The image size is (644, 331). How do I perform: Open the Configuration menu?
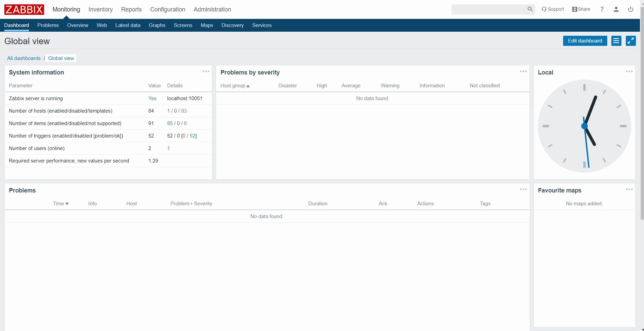click(167, 9)
